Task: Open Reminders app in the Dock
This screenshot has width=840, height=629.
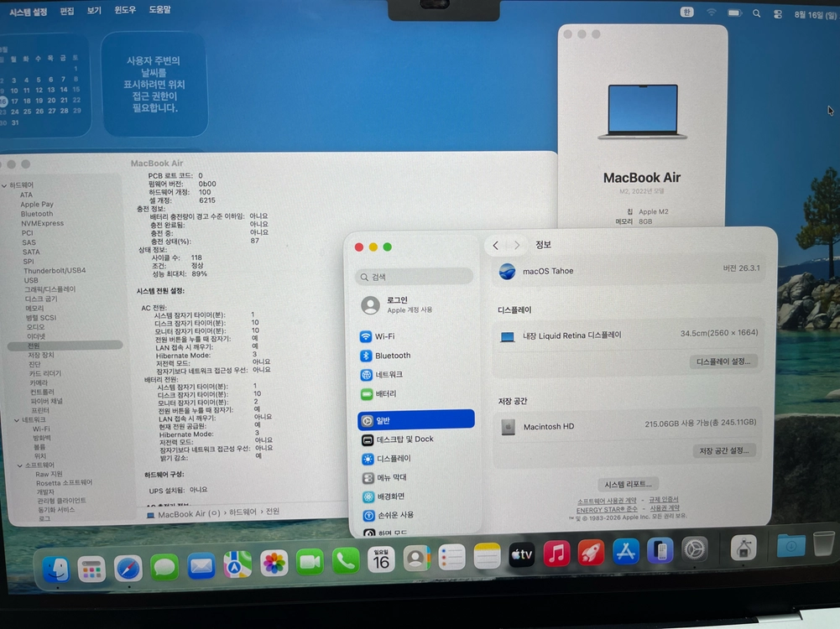Action: point(451,557)
